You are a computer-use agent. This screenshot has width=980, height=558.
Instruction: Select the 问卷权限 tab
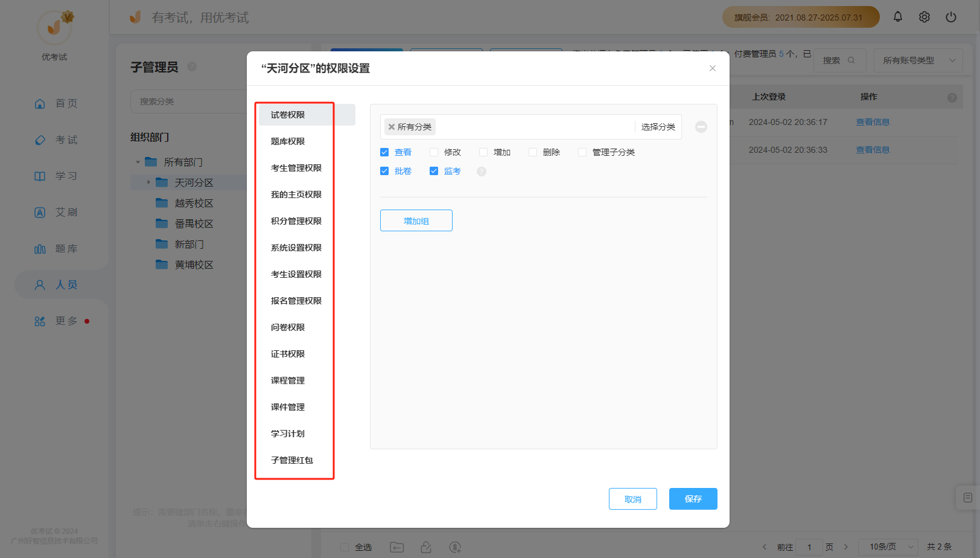(x=307, y=327)
